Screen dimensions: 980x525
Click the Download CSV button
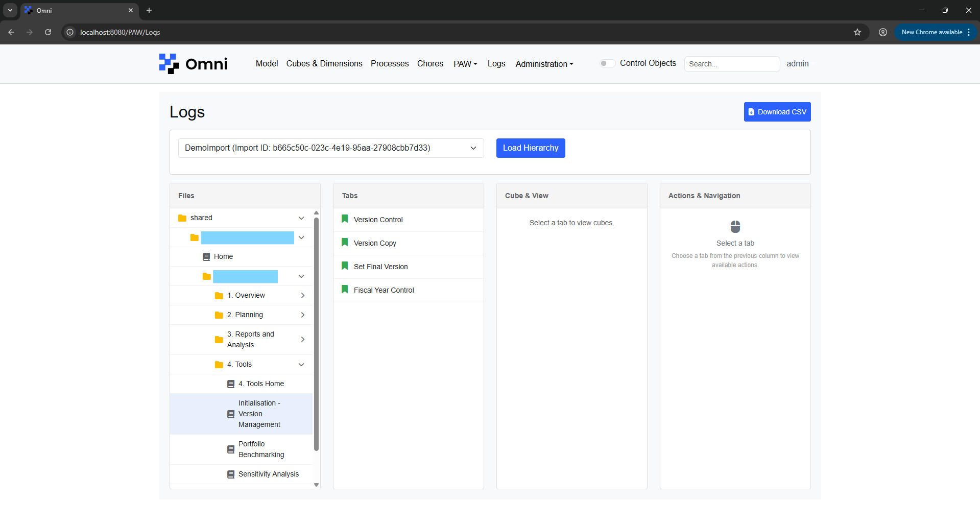(777, 112)
